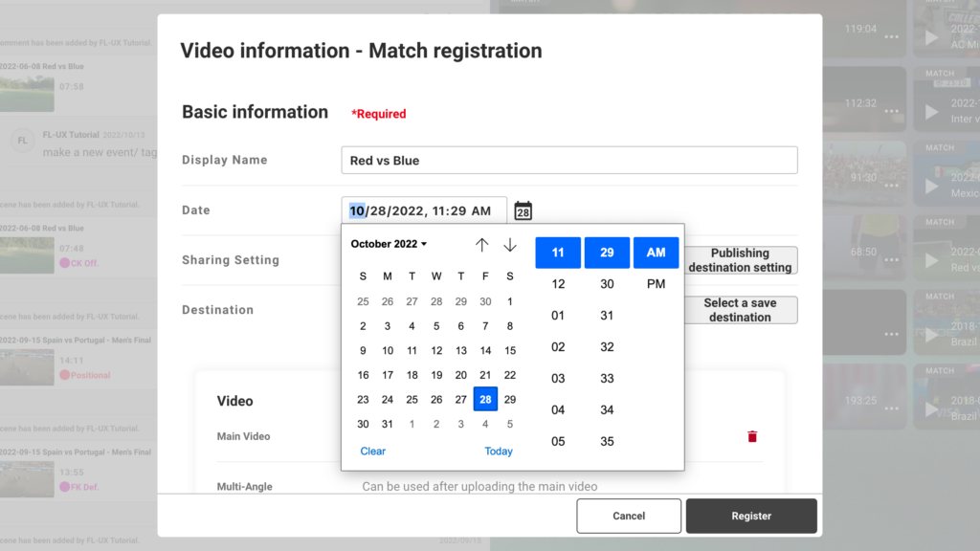
Task: Select October 9 in the calendar
Action: [363, 350]
